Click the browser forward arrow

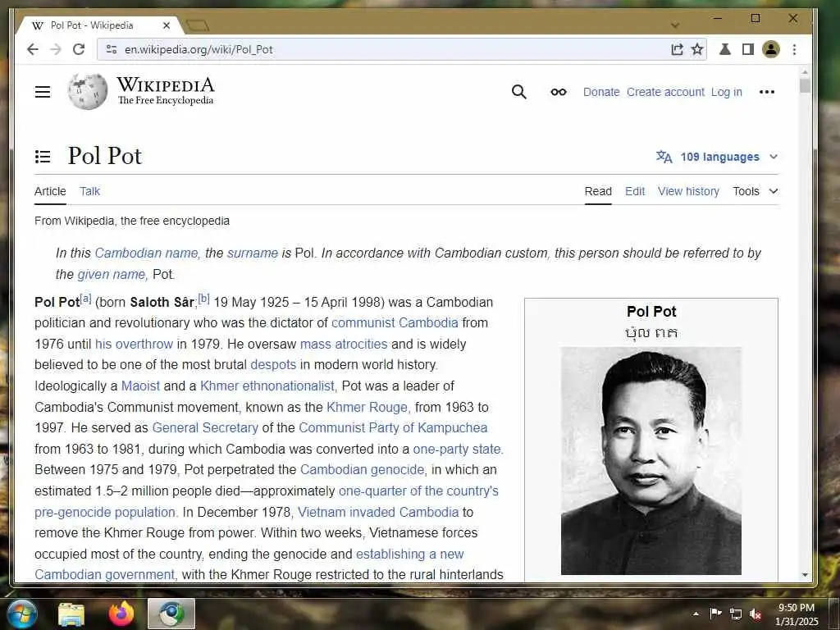[x=56, y=49]
